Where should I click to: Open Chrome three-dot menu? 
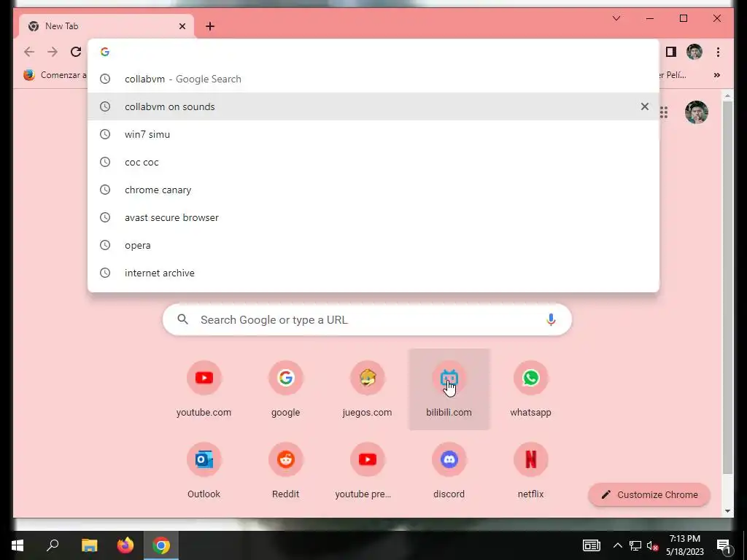pyautogui.click(x=718, y=52)
